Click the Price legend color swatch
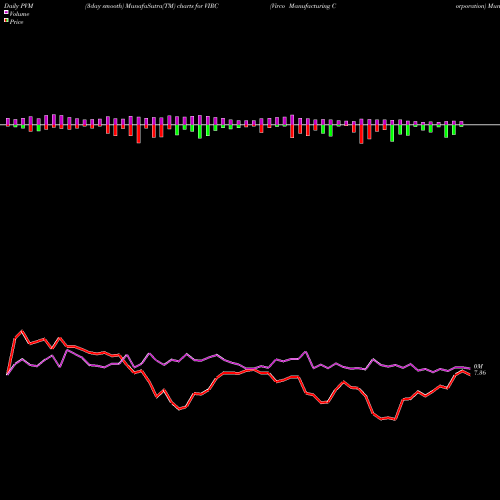 click(6, 21)
